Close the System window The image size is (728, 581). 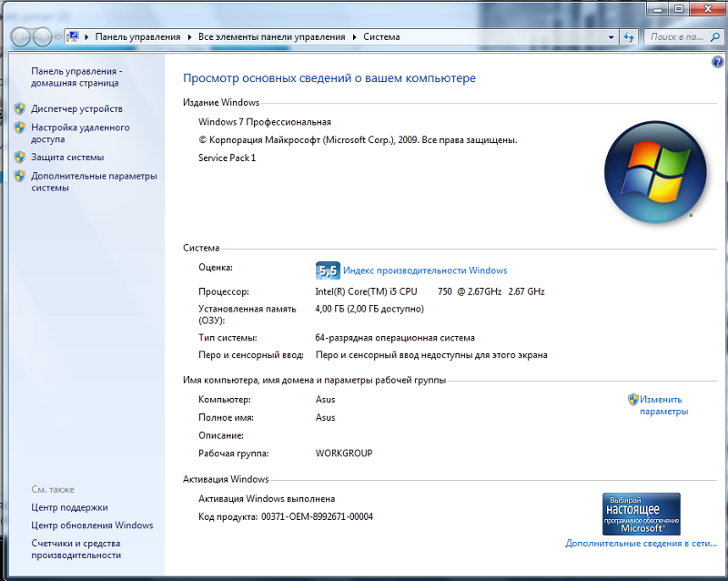click(708, 9)
